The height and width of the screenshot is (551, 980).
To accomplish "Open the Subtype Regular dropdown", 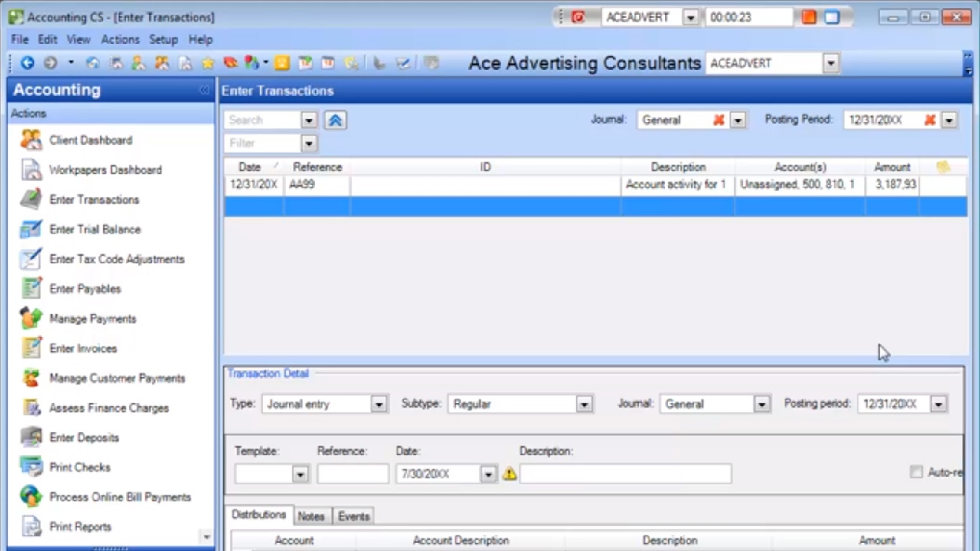I will click(584, 404).
